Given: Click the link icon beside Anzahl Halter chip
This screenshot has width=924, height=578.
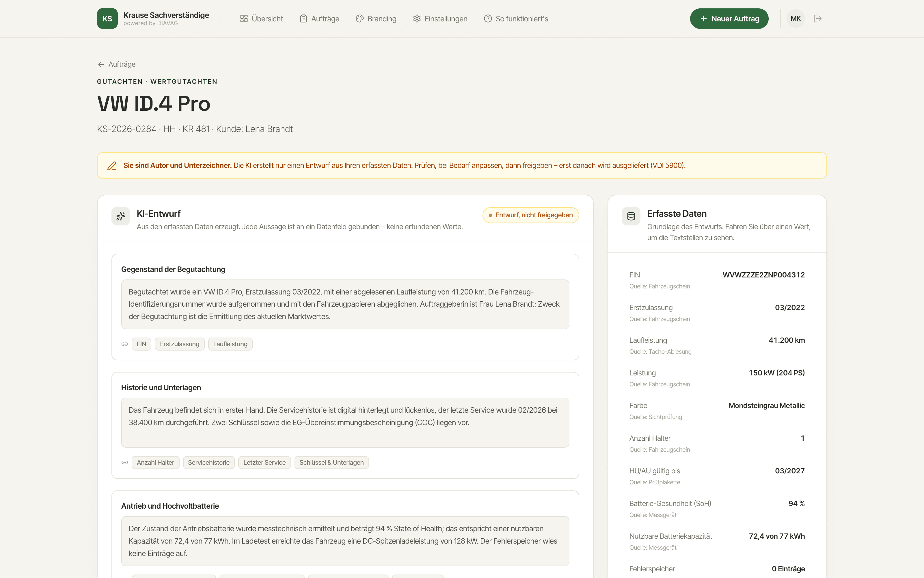Looking at the screenshot, I should click(125, 463).
